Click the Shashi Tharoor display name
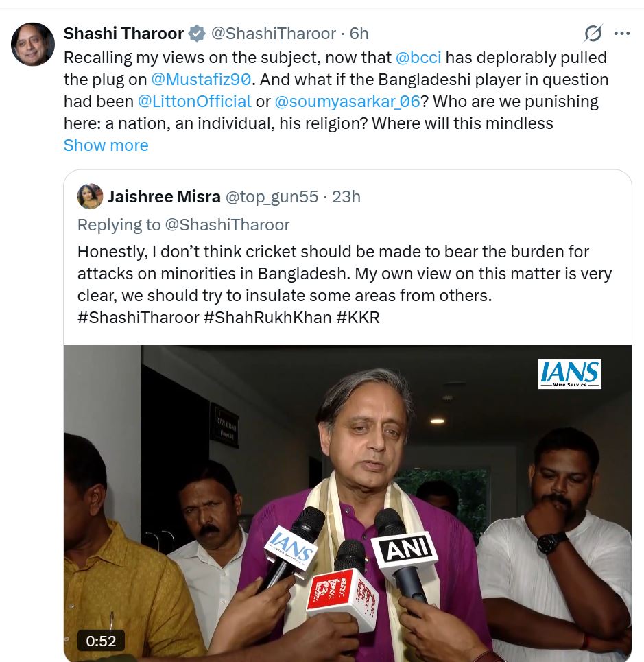This screenshot has width=644, height=662. click(123, 34)
